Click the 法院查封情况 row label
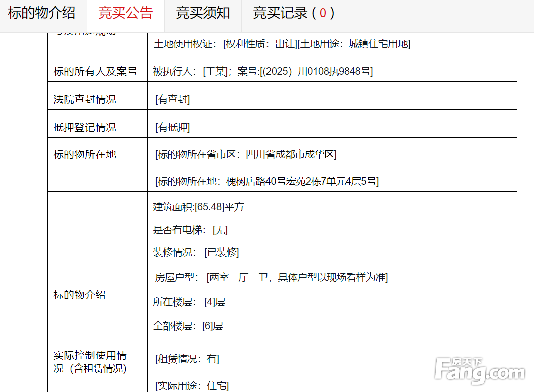This screenshot has width=534, height=392. tap(85, 99)
